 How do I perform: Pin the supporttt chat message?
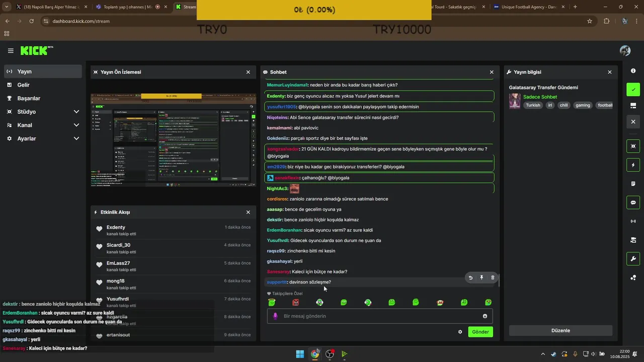tap(481, 278)
